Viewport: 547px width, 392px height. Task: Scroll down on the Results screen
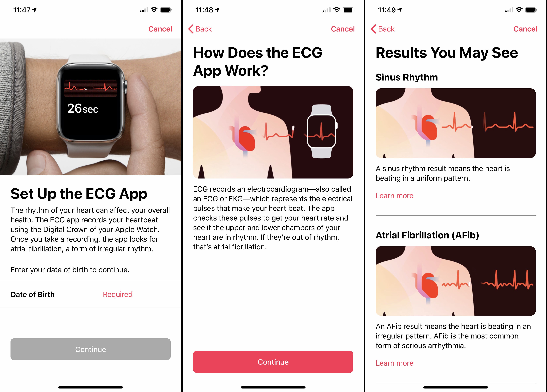(456, 254)
